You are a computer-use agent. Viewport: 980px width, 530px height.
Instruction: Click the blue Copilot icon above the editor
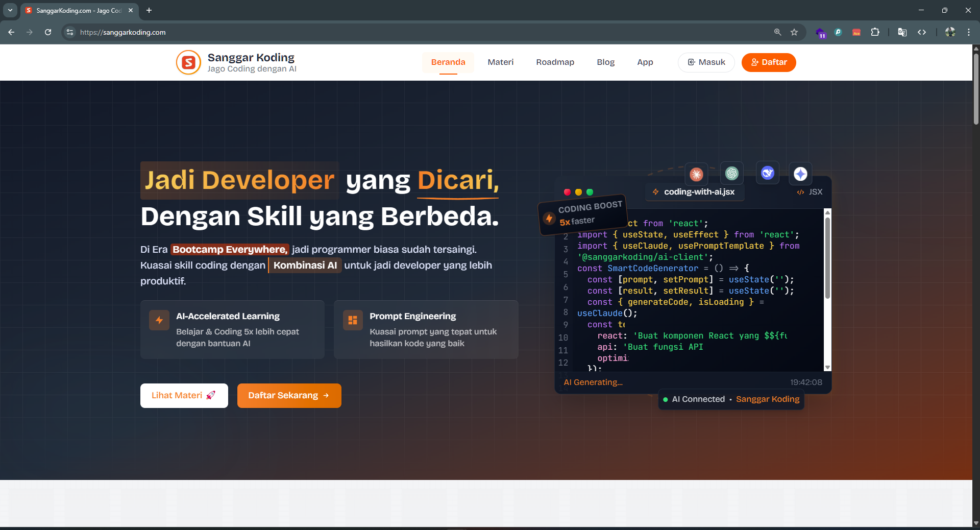[768, 174]
